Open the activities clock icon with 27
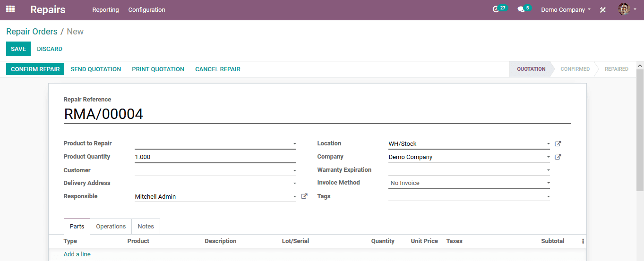This screenshot has height=261, width=644. [499, 9]
